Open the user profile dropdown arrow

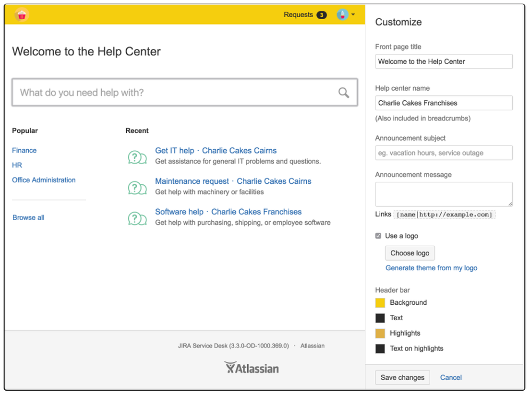click(x=353, y=15)
